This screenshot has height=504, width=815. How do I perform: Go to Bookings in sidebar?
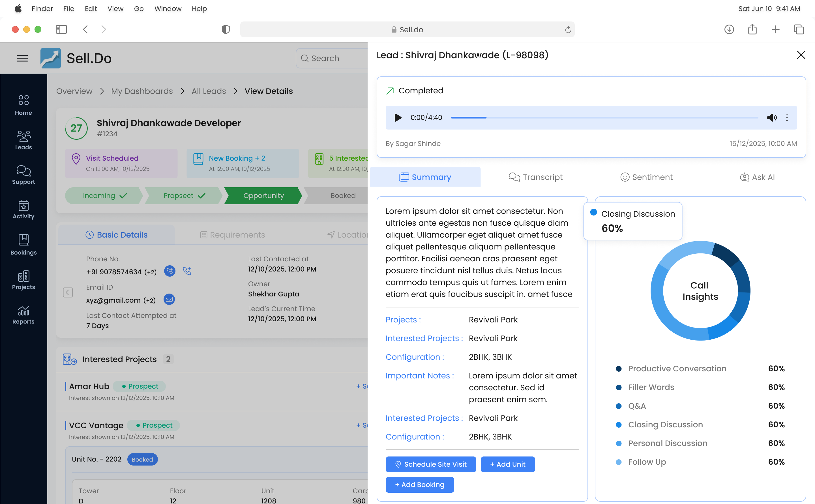[23, 245]
